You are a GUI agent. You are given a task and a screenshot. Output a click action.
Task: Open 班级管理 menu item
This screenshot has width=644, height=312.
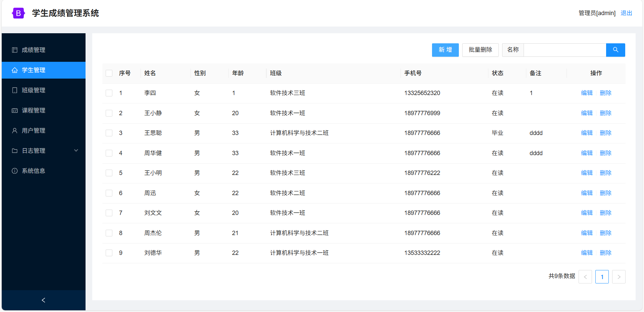click(x=44, y=90)
